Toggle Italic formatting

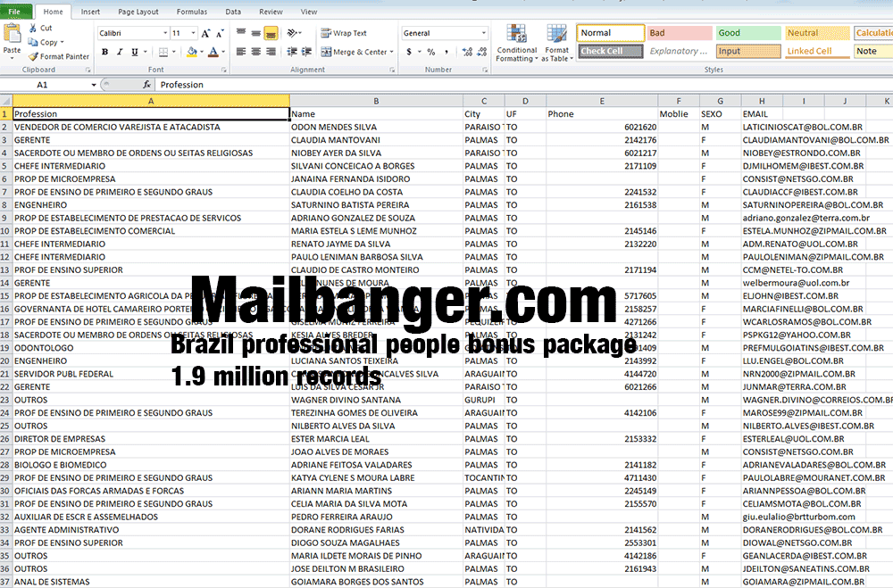[120, 52]
